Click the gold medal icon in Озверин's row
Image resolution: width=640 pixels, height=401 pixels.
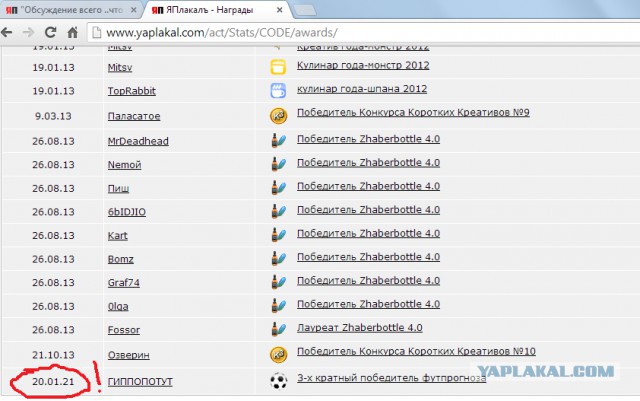click(x=279, y=354)
